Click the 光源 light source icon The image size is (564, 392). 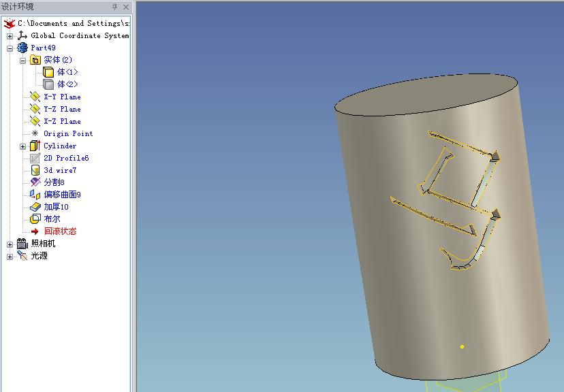pos(22,255)
